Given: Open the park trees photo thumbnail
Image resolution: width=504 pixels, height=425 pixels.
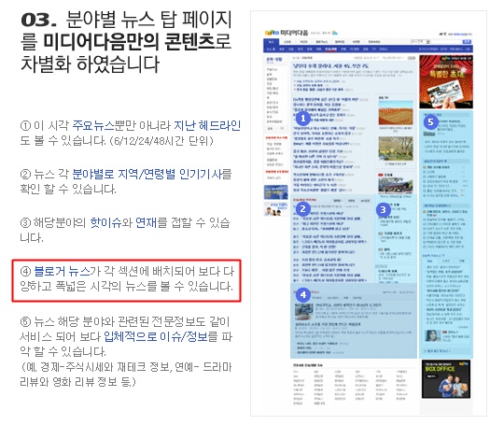Looking at the screenshot, I should click(x=396, y=149).
